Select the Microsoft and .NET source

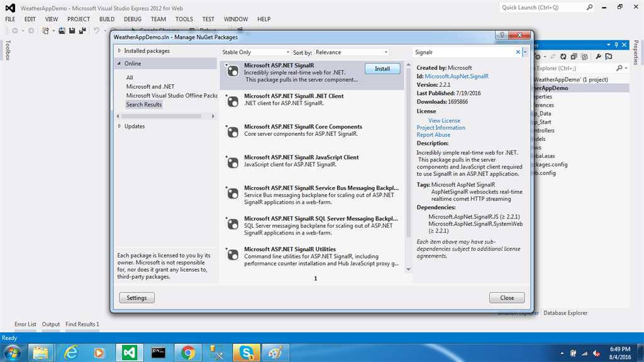click(150, 86)
